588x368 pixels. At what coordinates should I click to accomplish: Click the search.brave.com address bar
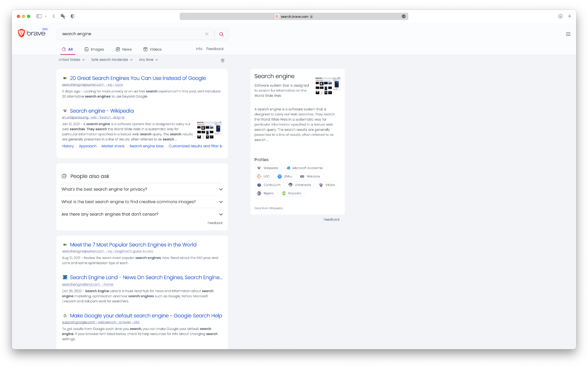pos(294,16)
